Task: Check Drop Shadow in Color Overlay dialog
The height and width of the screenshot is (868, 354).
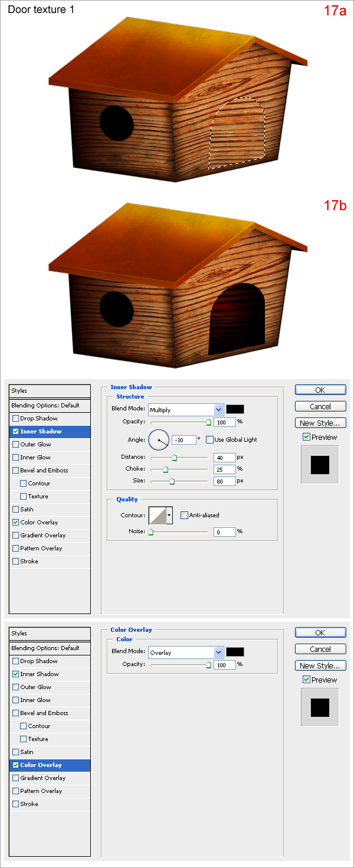Action: (x=15, y=661)
